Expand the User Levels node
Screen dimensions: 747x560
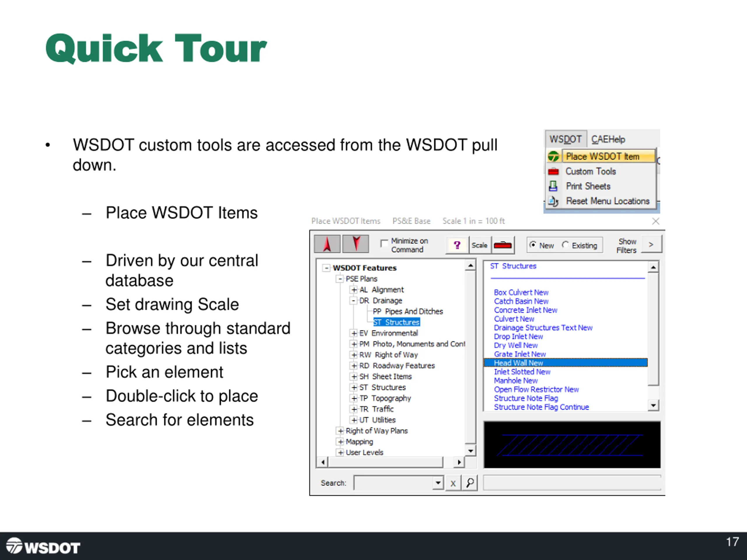coord(341,452)
